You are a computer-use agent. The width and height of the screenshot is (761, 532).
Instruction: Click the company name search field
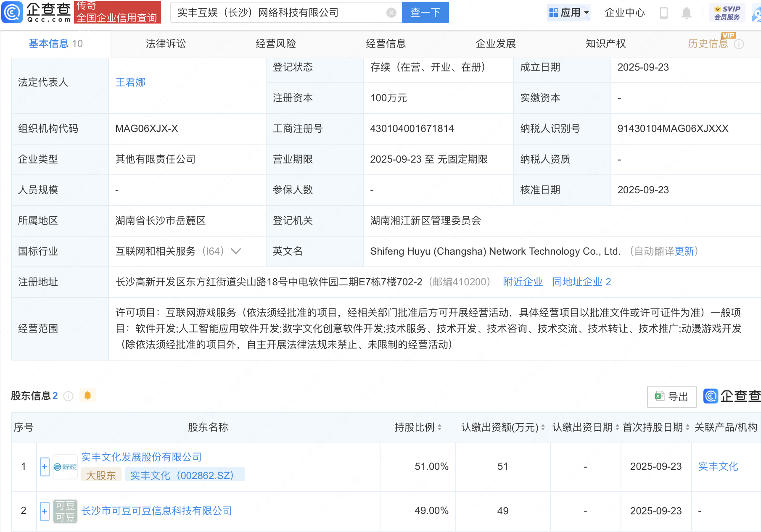tap(277, 13)
